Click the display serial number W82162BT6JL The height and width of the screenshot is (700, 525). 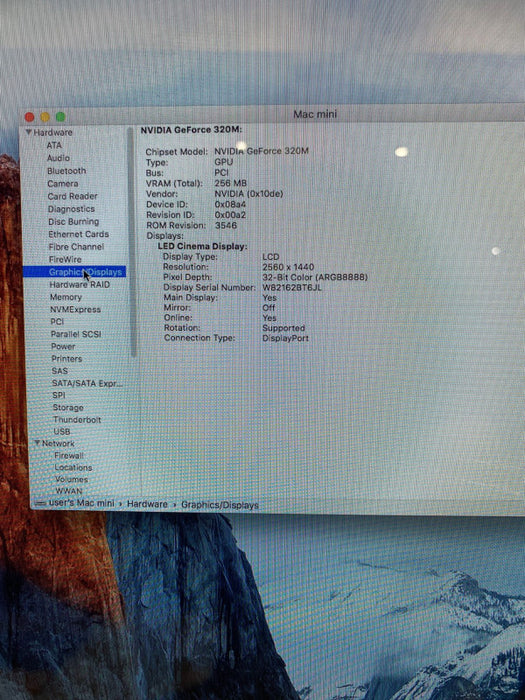point(292,288)
